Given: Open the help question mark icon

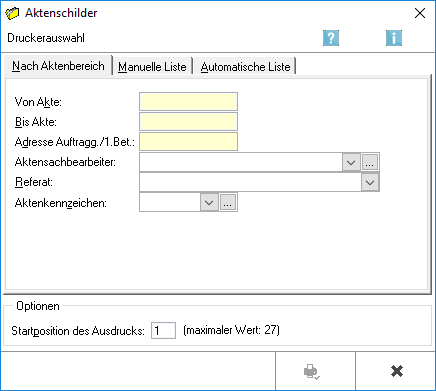Looking at the screenshot, I should (331, 38).
